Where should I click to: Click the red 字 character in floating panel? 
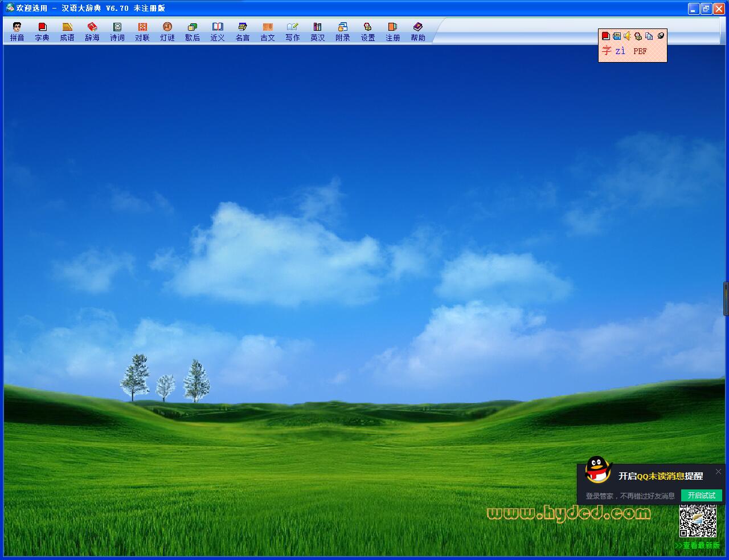[x=607, y=51]
